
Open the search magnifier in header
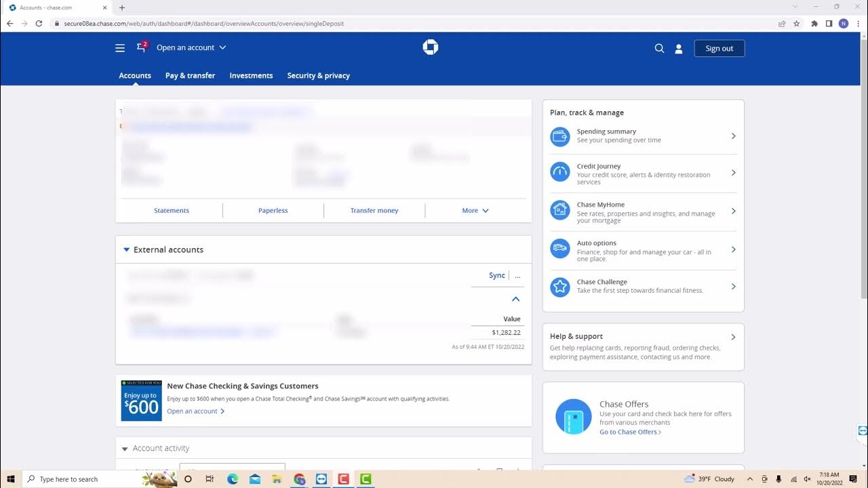(x=659, y=49)
